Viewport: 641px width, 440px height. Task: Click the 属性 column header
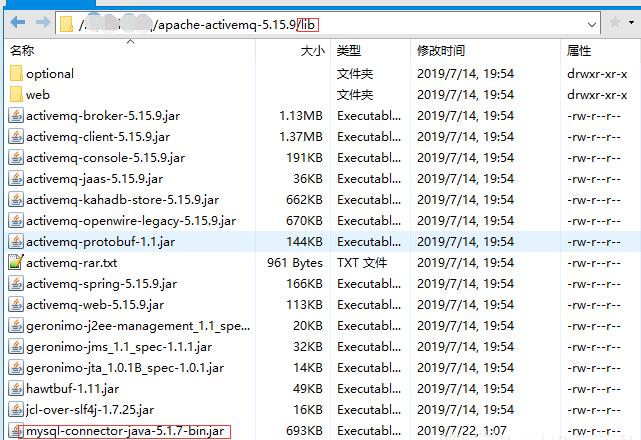pos(579,49)
